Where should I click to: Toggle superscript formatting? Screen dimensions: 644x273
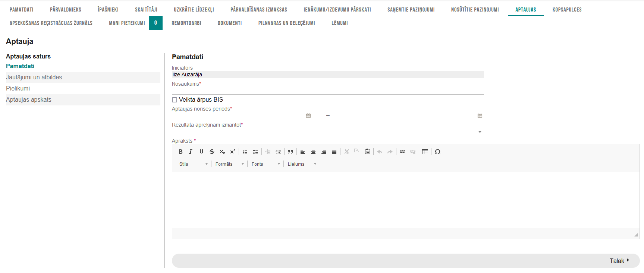233,152
